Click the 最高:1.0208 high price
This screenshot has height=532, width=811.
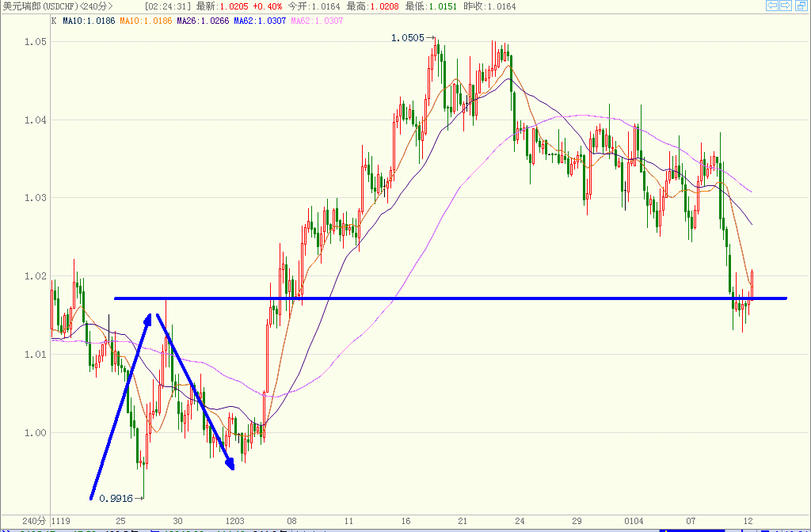coord(372,6)
